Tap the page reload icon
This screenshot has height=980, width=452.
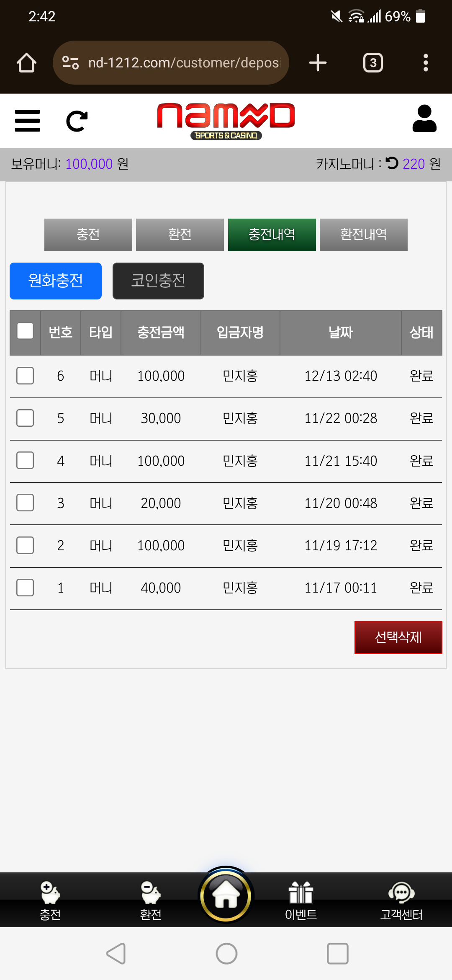coord(77,121)
